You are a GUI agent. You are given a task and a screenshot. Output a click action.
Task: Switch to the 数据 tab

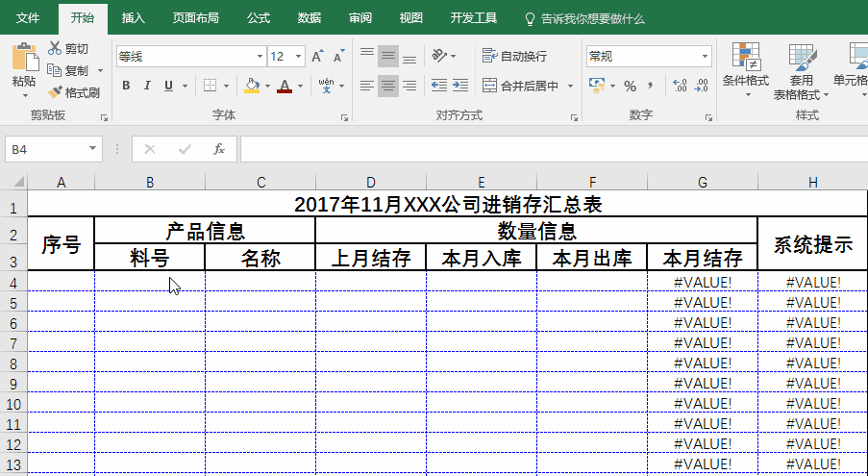coord(310,18)
